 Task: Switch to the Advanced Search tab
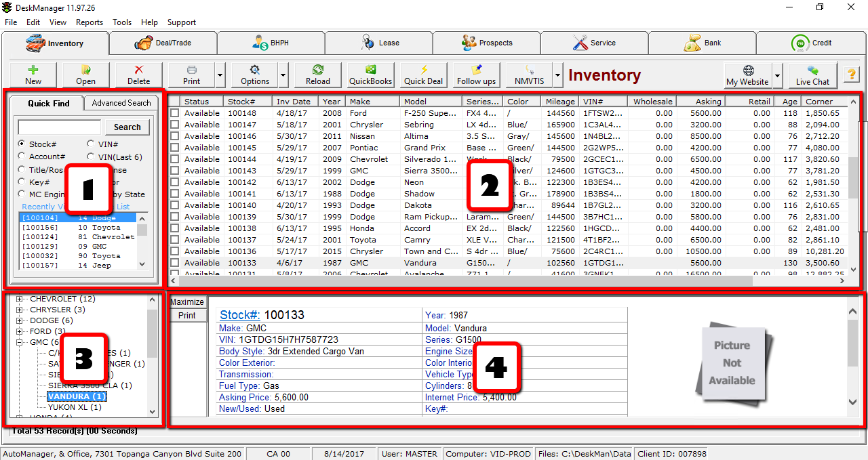click(x=121, y=103)
